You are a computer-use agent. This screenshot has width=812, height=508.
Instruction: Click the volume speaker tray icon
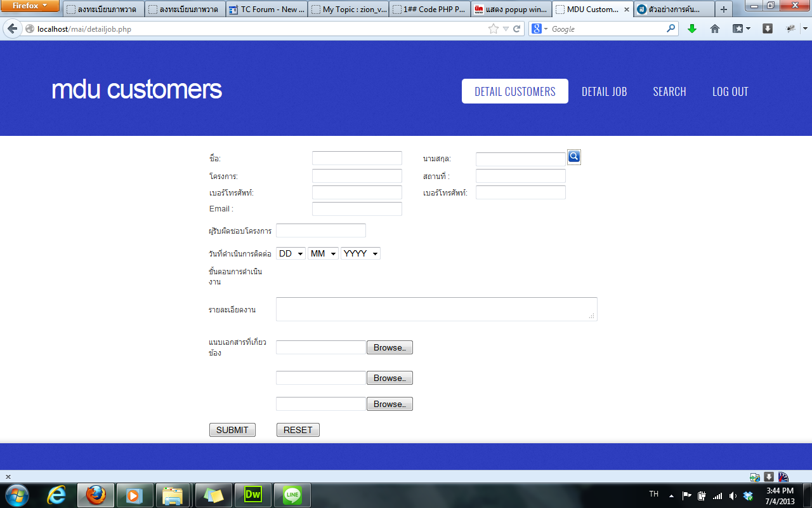(733, 496)
